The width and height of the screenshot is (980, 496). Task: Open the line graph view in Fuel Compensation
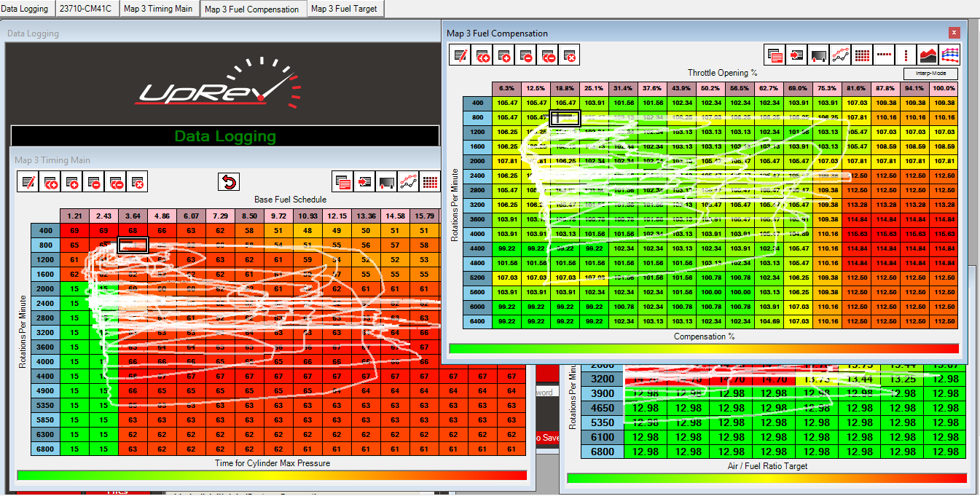click(841, 55)
